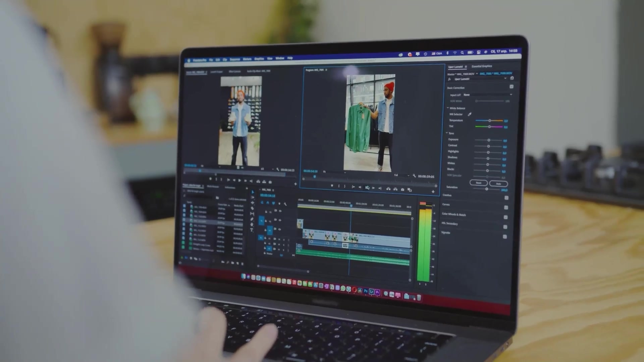Add a marker in the Program monitor
Viewport: 644px width, 362px height.
pos(332,186)
